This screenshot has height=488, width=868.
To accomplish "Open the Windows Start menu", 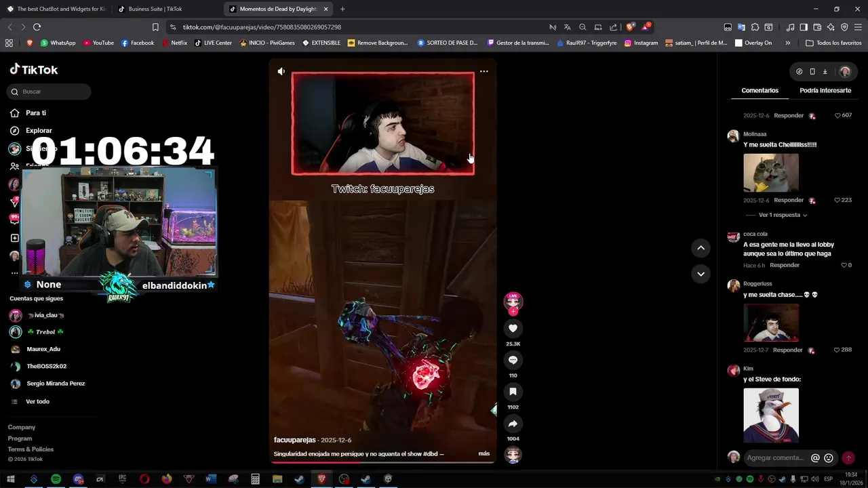I will (11, 479).
